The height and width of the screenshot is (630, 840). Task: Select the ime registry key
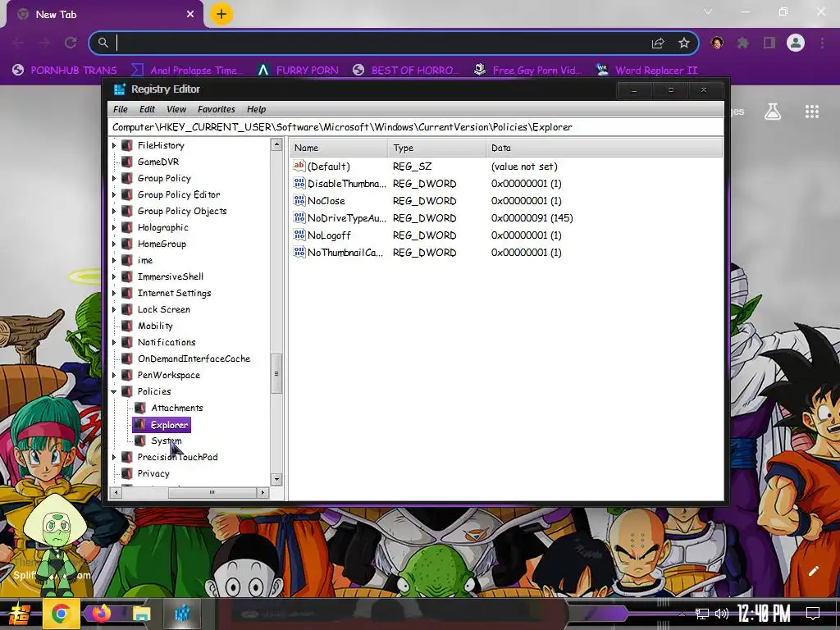[x=144, y=260]
